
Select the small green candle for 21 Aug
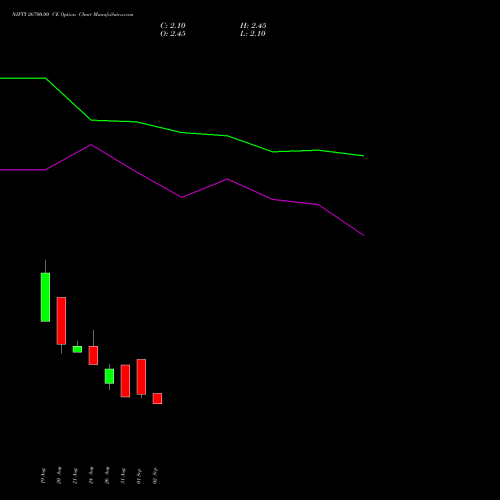pos(77,349)
